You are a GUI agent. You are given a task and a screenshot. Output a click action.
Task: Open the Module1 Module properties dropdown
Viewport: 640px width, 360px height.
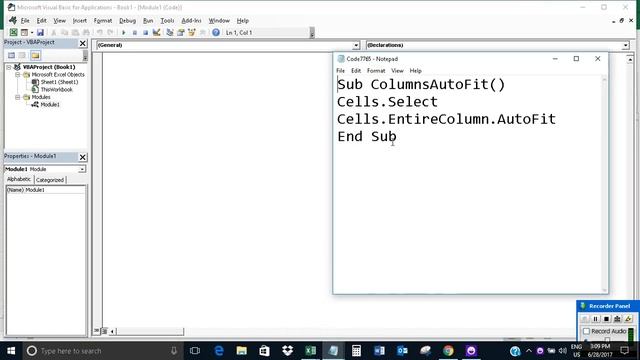82,169
